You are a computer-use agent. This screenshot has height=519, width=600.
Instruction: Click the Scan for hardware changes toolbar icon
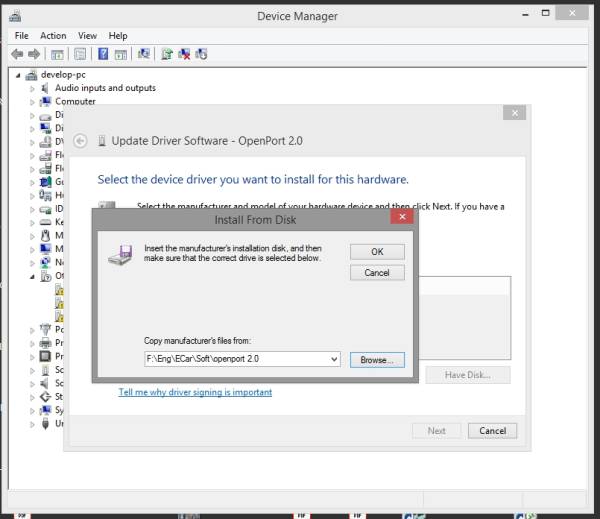143,54
